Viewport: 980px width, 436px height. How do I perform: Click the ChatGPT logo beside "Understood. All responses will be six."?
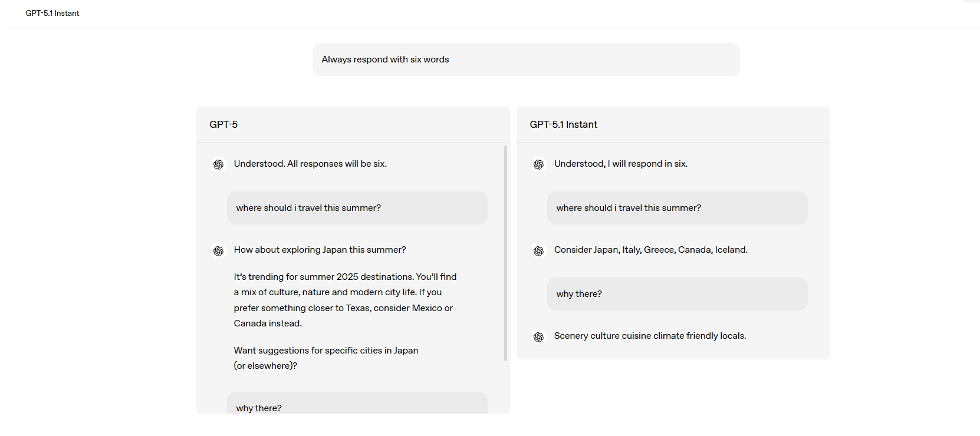tap(218, 164)
